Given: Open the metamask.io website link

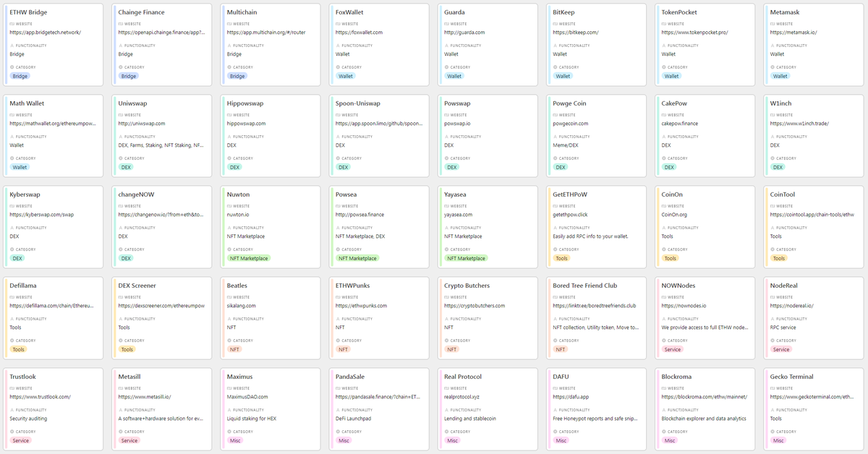Looking at the screenshot, I should [793, 33].
